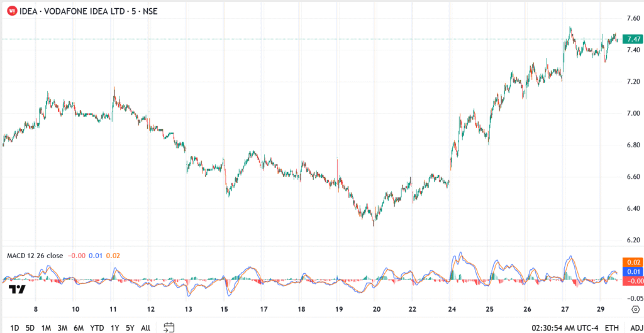Choose the 6M range button
Viewport: 644px width, 333px height.
[x=79, y=328]
